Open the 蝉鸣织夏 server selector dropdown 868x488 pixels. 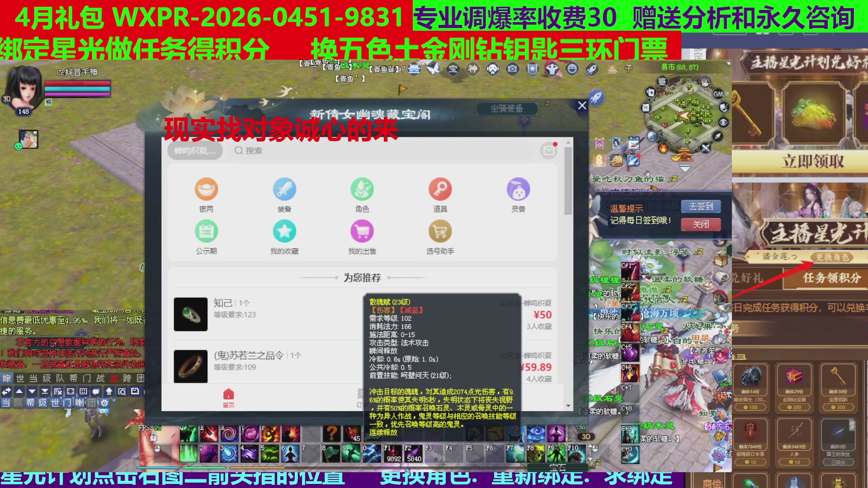coord(195,150)
